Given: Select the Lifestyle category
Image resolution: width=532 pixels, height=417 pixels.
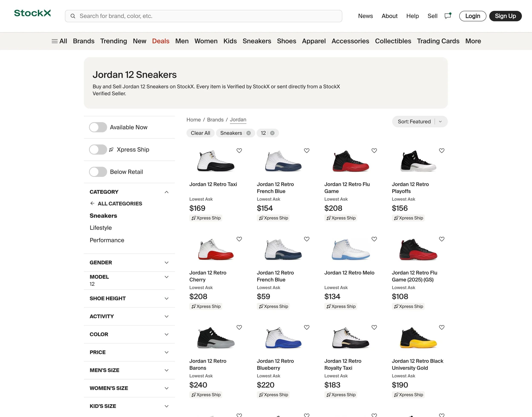Looking at the screenshot, I should 101,228.
